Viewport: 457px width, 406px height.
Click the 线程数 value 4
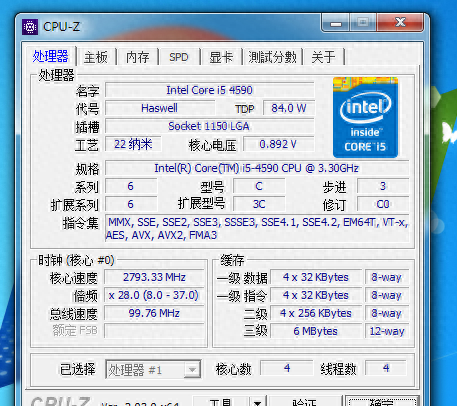click(386, 368)
